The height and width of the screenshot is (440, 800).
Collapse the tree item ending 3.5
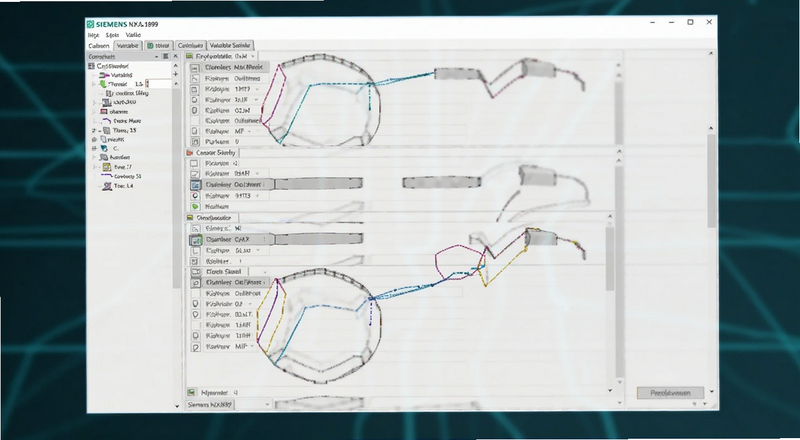[x=94, y=131]
